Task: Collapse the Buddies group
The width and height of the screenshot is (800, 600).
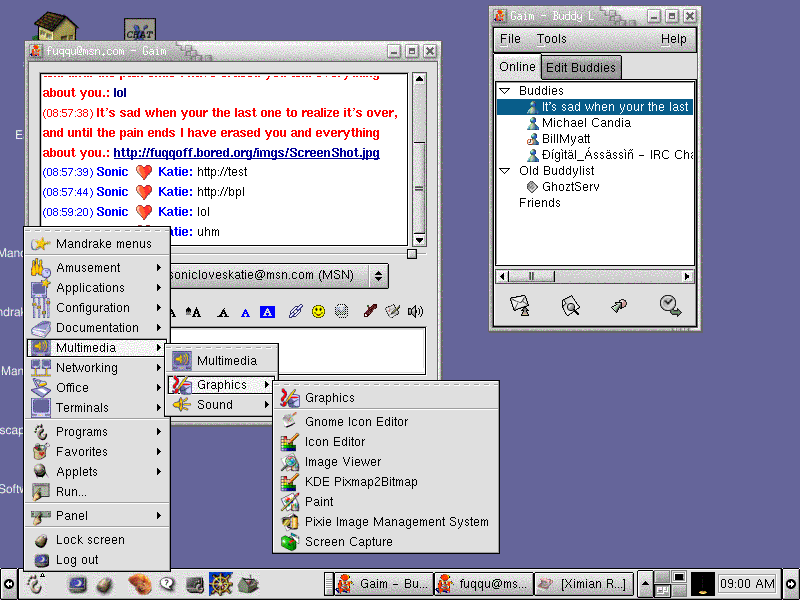Action: point(505,91)
